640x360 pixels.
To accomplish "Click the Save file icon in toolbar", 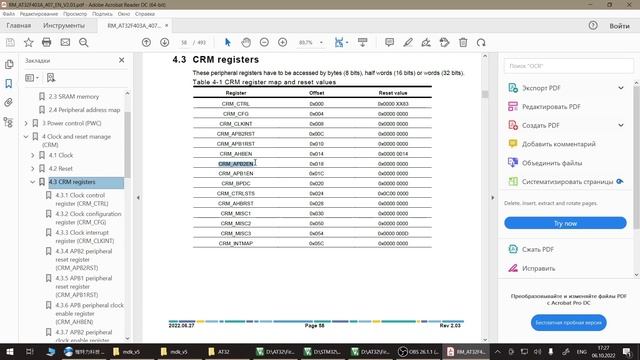I will 10,42.
